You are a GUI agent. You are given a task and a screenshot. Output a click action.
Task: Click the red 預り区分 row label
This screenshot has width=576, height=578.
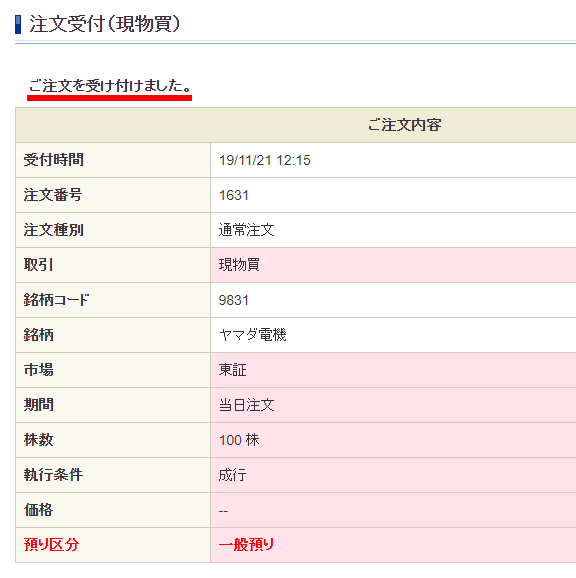point(51,545)
